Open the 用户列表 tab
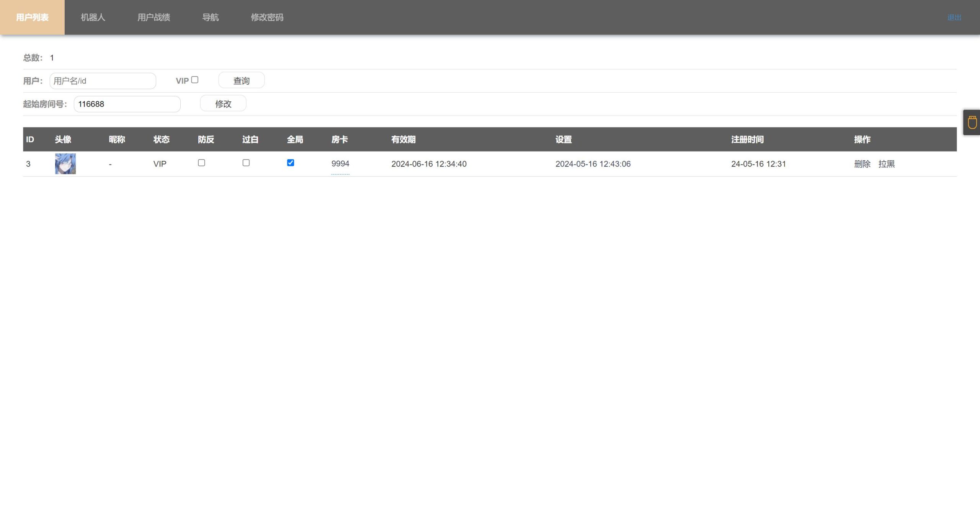This screenshot has width=980, height=528. [x=32, y=17]
